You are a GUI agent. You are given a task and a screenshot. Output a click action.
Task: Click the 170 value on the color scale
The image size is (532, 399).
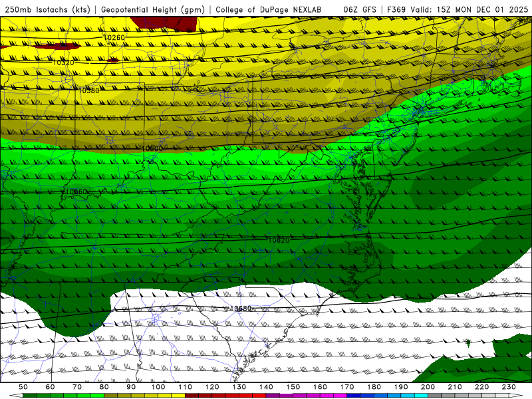click(347, 387)
